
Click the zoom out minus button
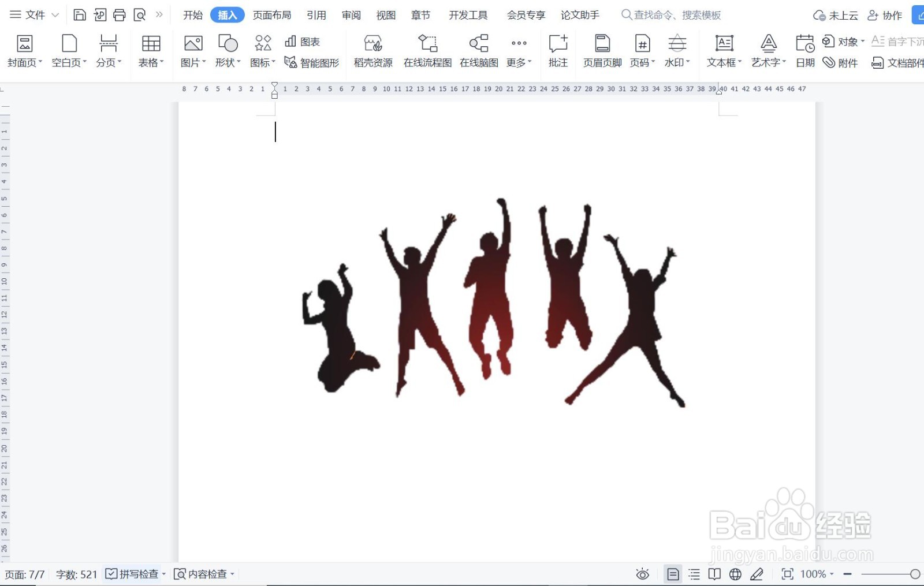(848, 574)
